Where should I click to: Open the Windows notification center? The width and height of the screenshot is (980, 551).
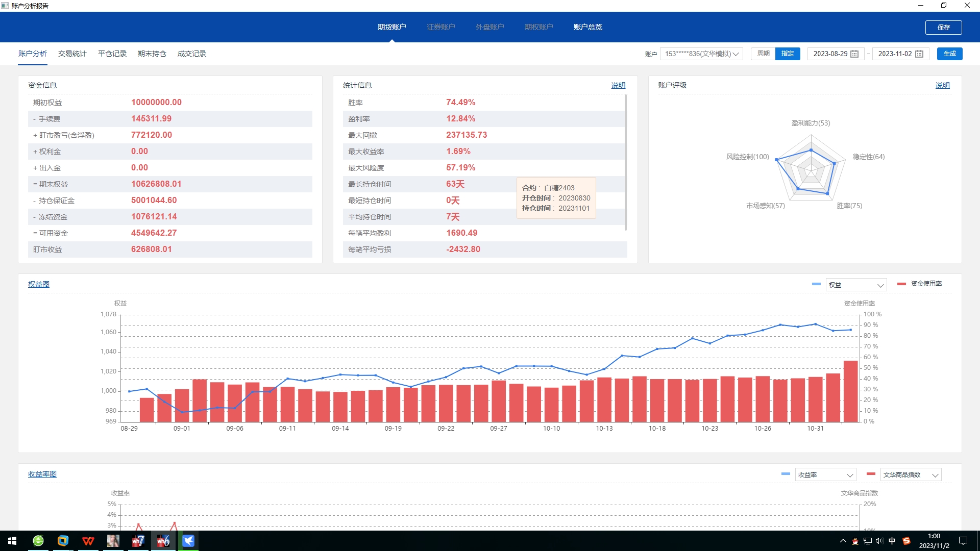click(x=963, y=541)
